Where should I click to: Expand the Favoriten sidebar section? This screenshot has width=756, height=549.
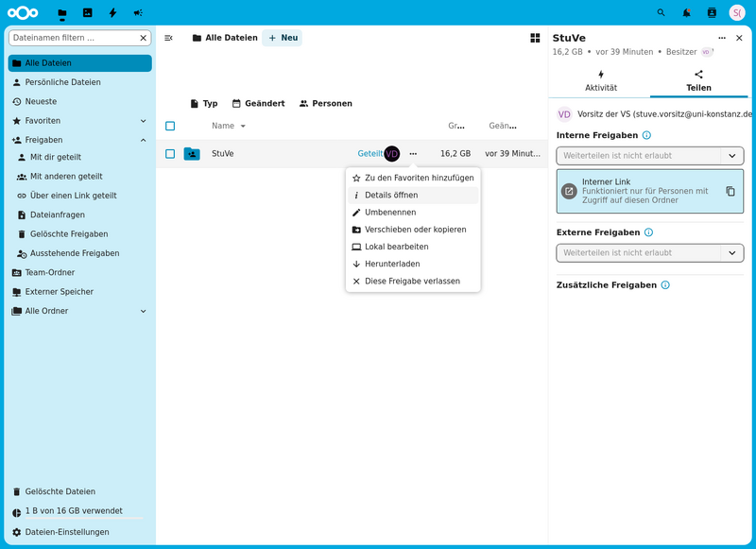click(144, 121)
